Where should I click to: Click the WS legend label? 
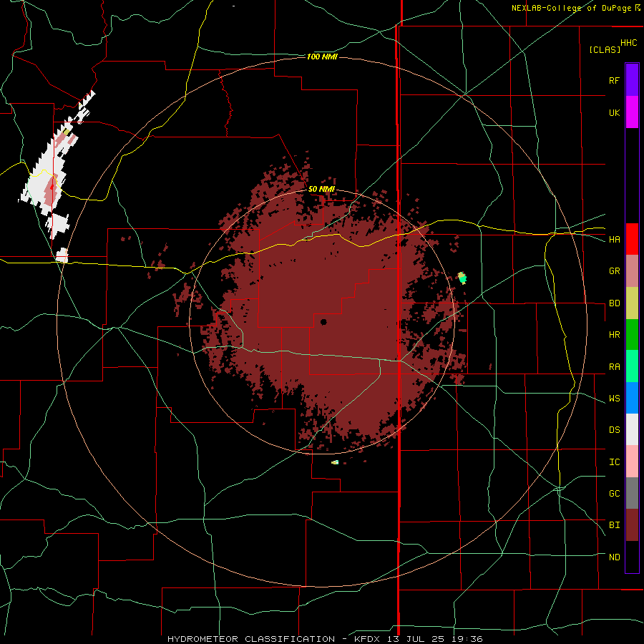(x=614, y=399)
